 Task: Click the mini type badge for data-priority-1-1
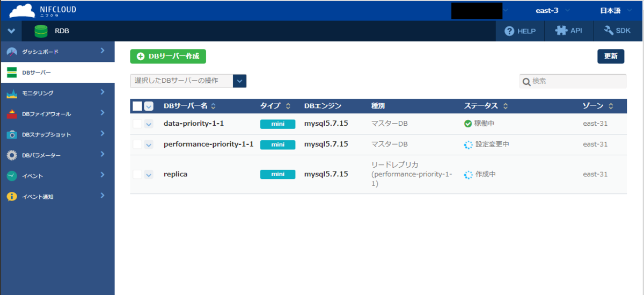click(277, 124)
